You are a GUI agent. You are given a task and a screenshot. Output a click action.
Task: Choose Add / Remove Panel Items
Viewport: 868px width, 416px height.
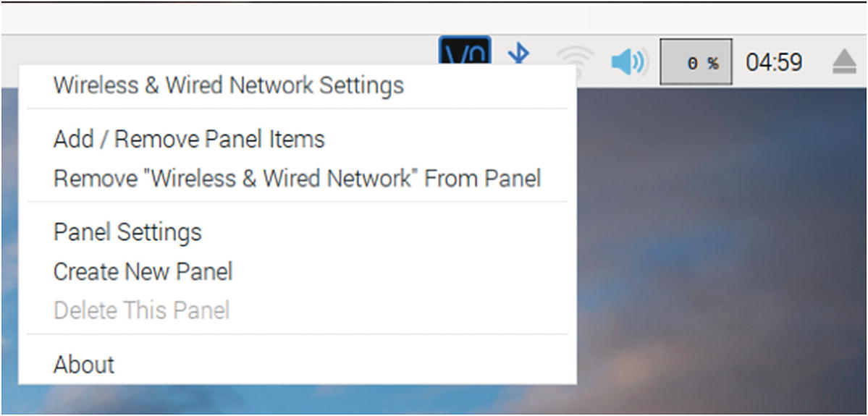189,139
